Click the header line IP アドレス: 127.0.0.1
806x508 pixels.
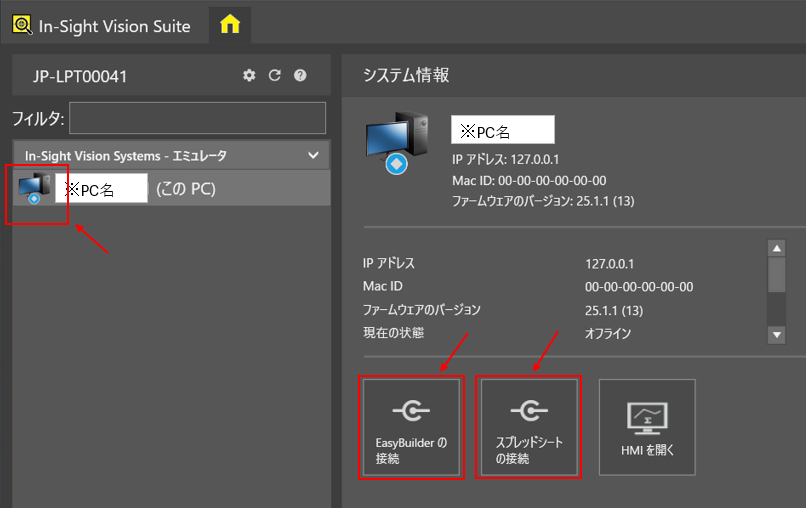[x=505, y=160]
